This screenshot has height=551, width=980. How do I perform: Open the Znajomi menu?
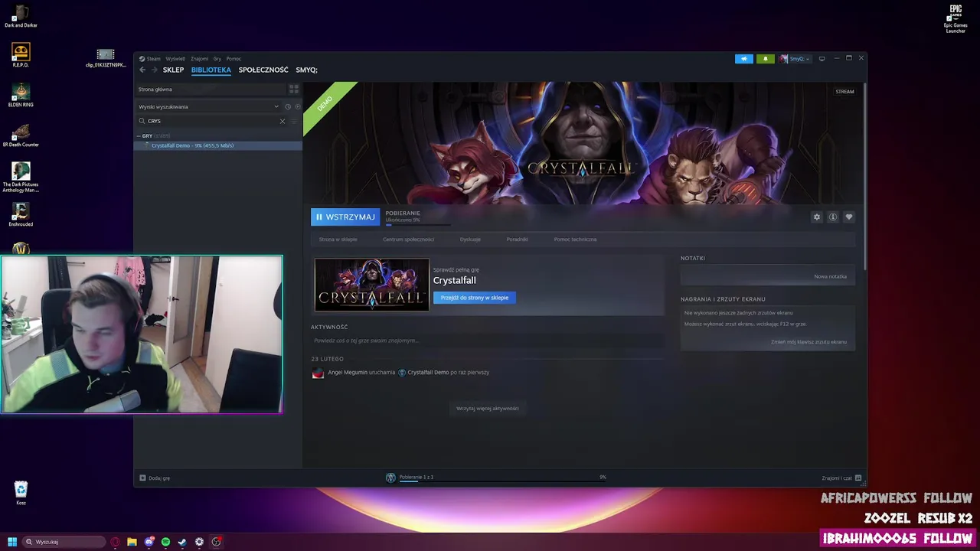pos(199,59)
